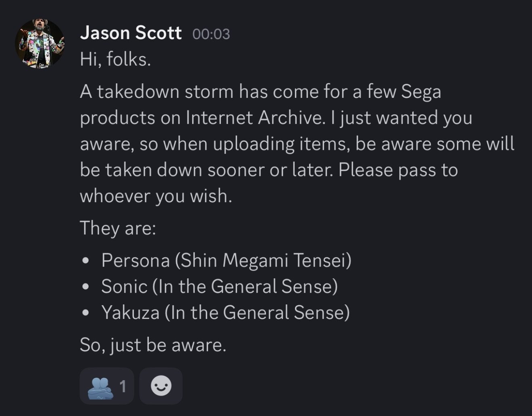This screenshot has width=532, height=416.
Task: Click the bullet dot before Sonic
Action: (x=85, y=287)
